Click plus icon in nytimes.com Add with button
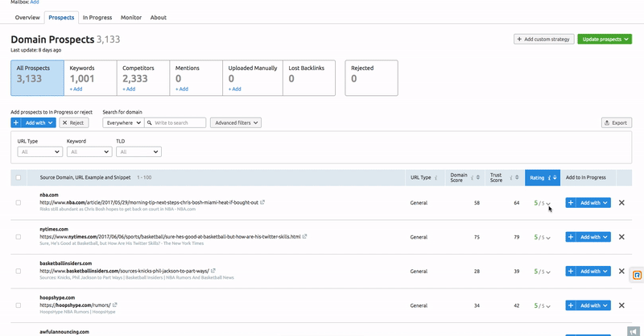Image resolution: width=644 pixels, height=336 pixels. (571, 237)
